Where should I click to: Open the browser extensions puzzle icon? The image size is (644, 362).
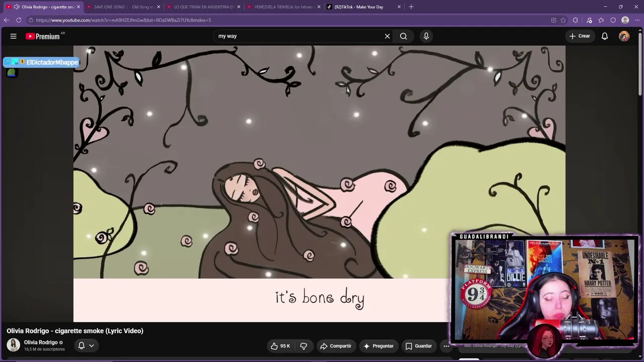pyautogui.click(x=576, y=20)
